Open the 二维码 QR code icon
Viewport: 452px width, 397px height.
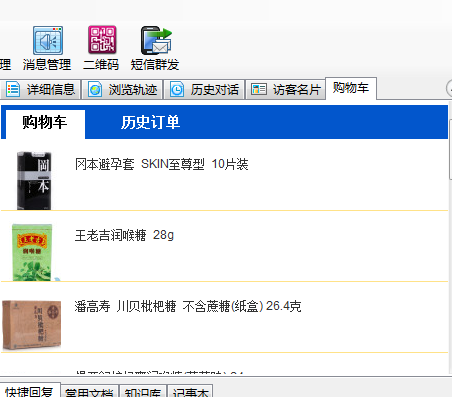point(102,40)
